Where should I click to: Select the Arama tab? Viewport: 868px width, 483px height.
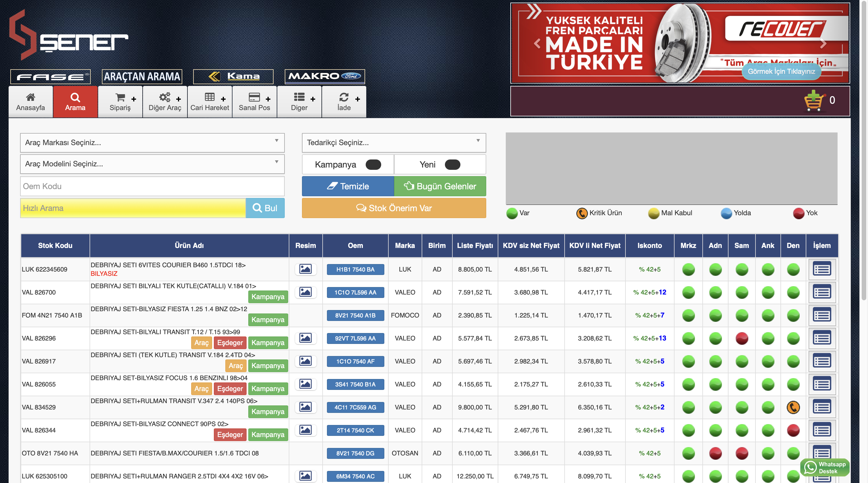(x=75, y=102)
